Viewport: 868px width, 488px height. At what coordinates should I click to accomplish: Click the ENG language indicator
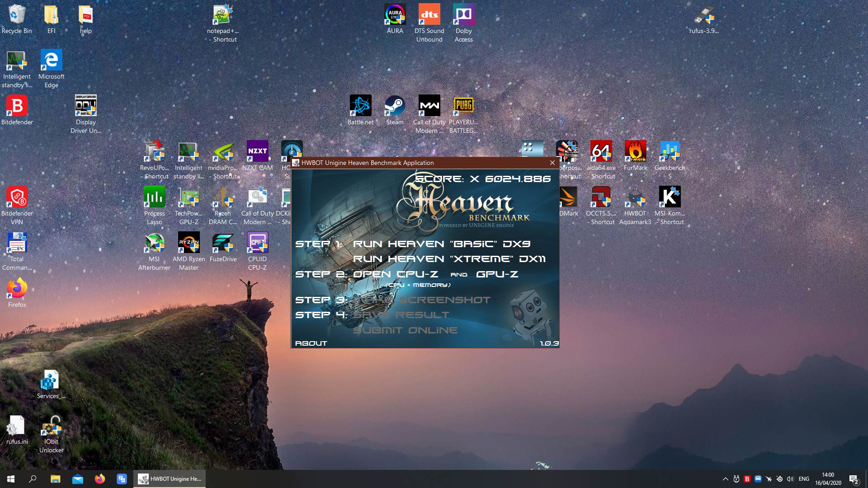tap(804, 479)
